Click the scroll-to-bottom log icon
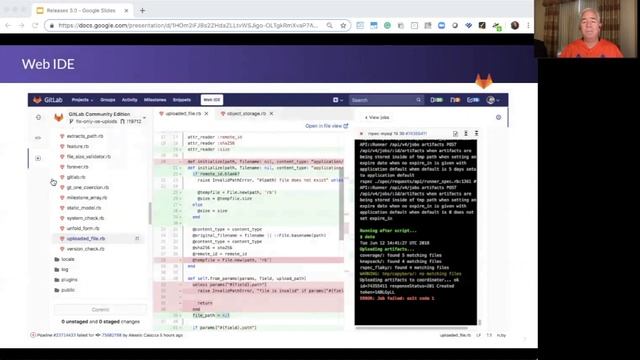This screenshot has height=360, width=640. coord(476,133)
